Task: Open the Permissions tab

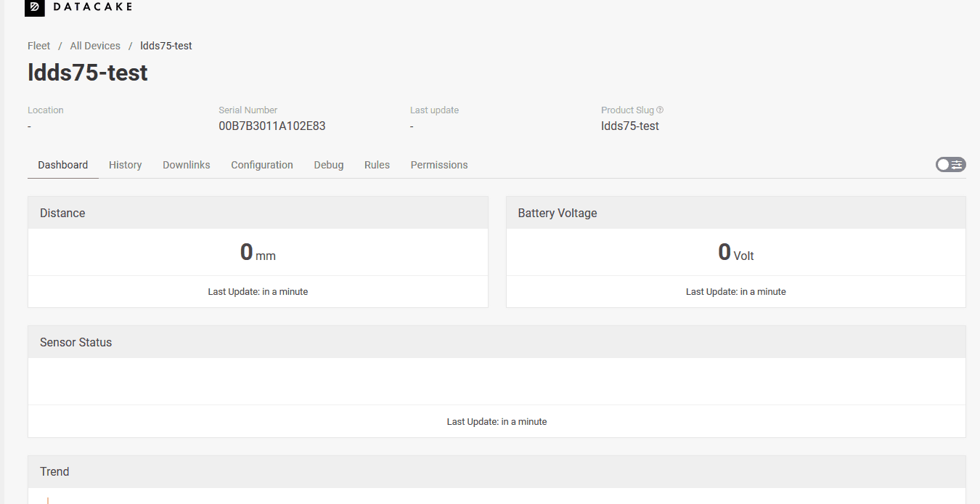Action: 439,165
